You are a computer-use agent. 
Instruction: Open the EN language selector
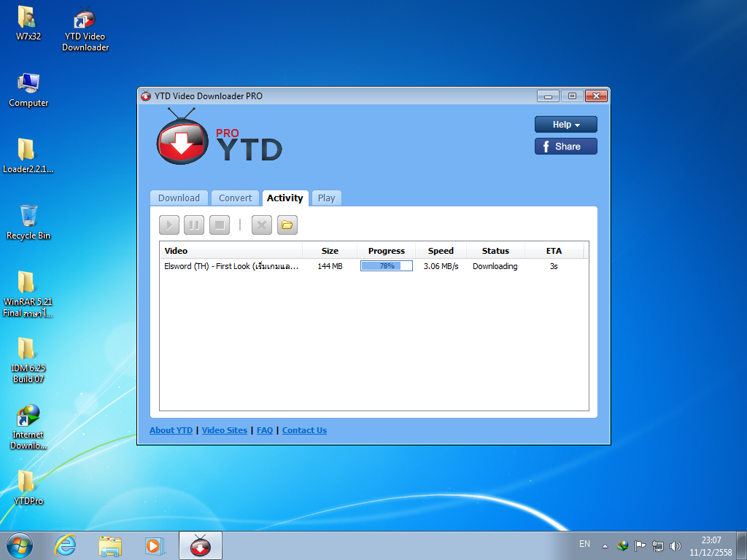coord(584,544)
